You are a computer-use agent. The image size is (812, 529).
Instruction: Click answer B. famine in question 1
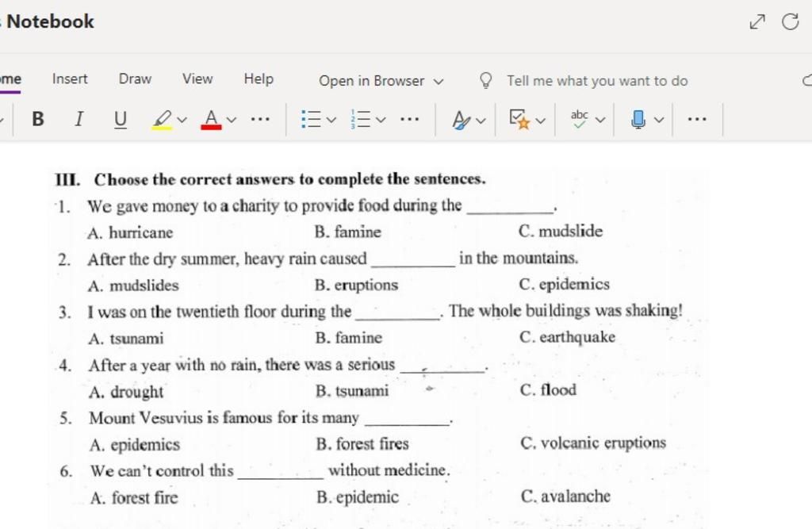(x=348, y=232)
